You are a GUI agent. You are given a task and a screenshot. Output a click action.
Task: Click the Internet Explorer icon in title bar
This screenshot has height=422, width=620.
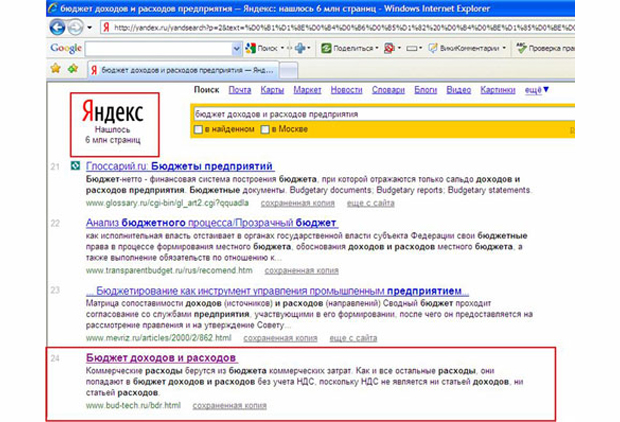coord(53,8)
